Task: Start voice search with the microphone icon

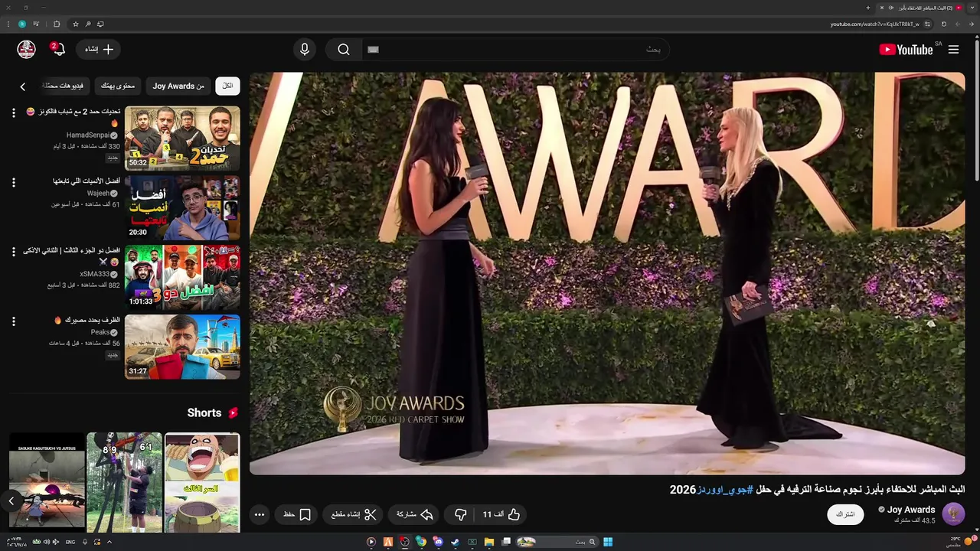Action: (305, 50)
